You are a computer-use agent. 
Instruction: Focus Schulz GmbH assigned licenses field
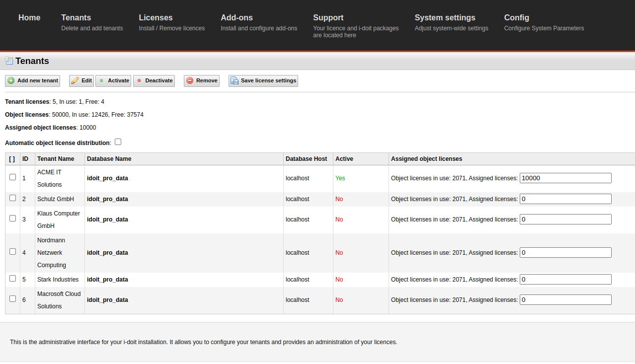(x=565, y=199)
